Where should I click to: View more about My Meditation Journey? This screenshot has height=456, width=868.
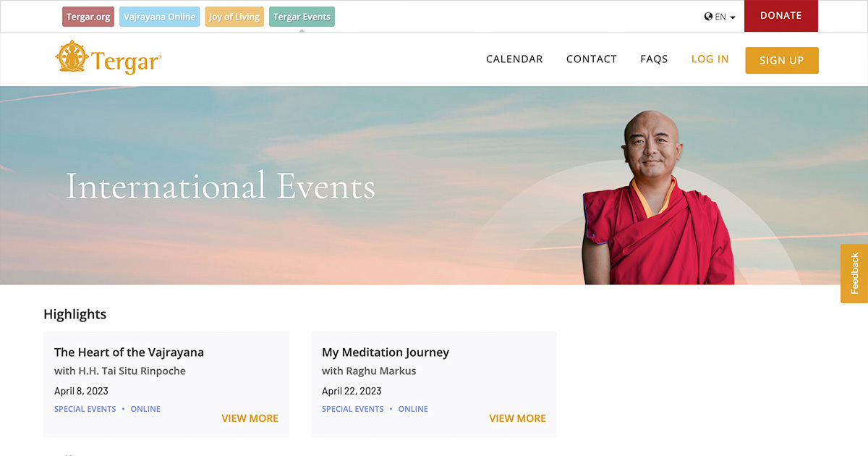(517, 418)
